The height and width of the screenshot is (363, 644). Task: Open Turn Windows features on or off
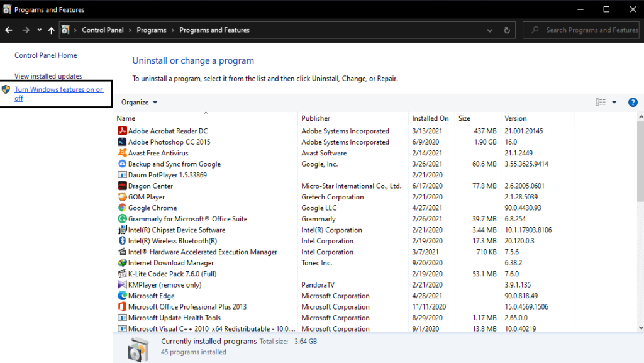point(58,94)
